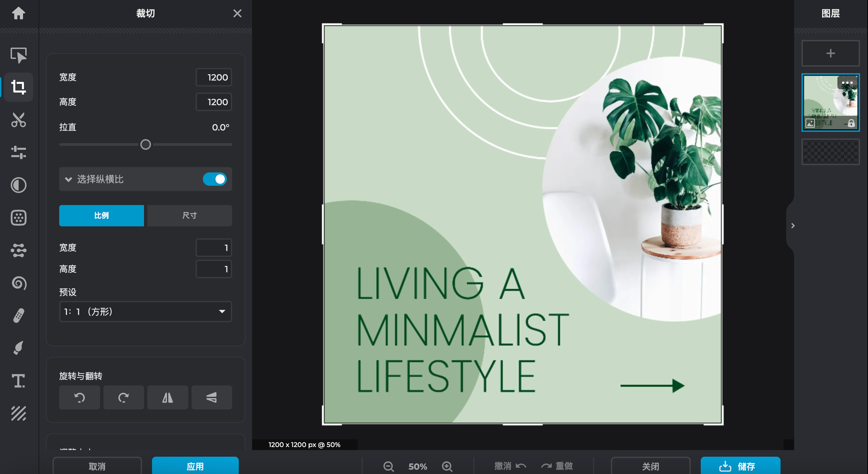Click the bottom-left crop corner handle
The width and height of the screenshot is (868, 474).
pyautogui.click(x=324, y=424)
